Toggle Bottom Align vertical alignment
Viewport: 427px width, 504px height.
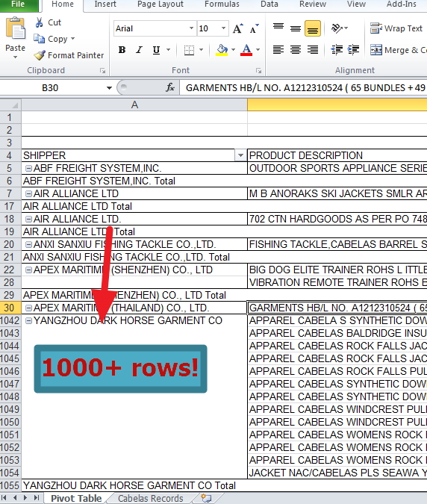click(x=312, y=28)
